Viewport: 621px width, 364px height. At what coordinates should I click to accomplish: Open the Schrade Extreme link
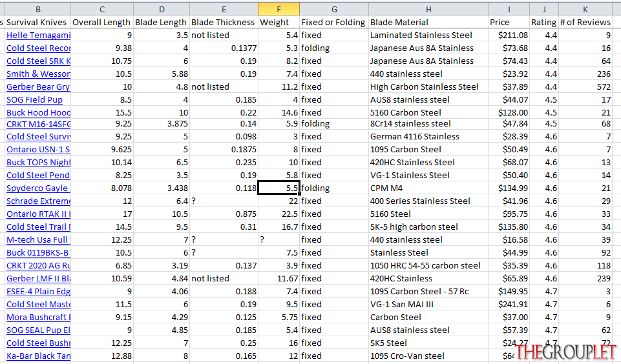(x=38, y=201)
